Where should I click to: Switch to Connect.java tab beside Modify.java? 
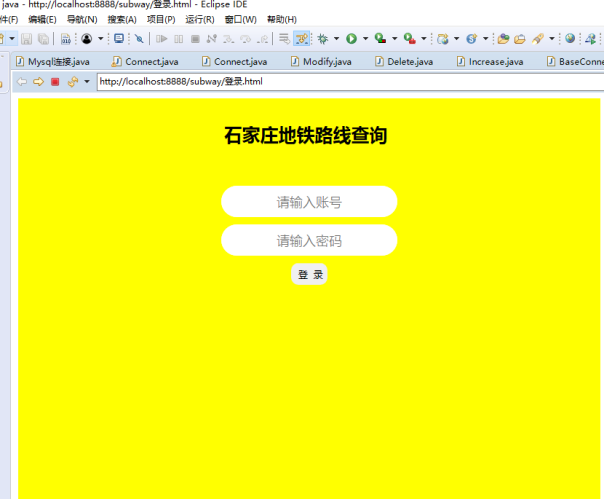click(235, 62)
